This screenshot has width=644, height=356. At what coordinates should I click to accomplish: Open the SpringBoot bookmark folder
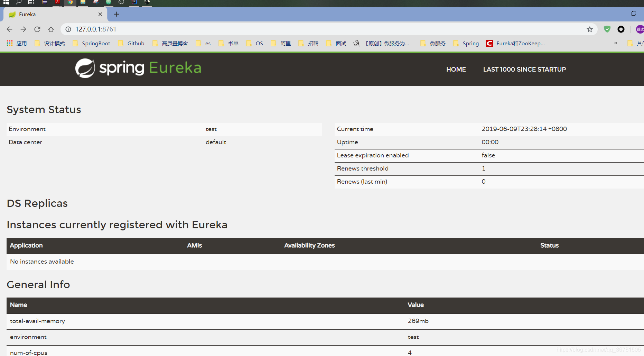tap(91, 43)
